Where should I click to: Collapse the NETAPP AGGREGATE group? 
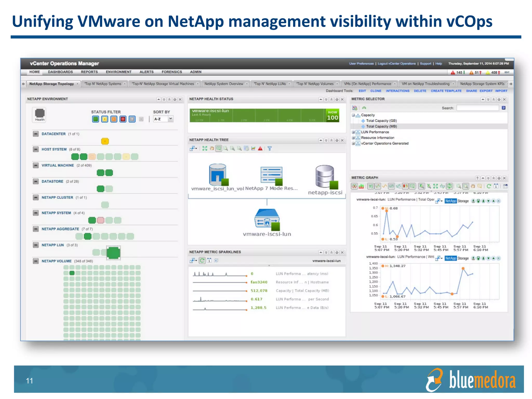36,229
